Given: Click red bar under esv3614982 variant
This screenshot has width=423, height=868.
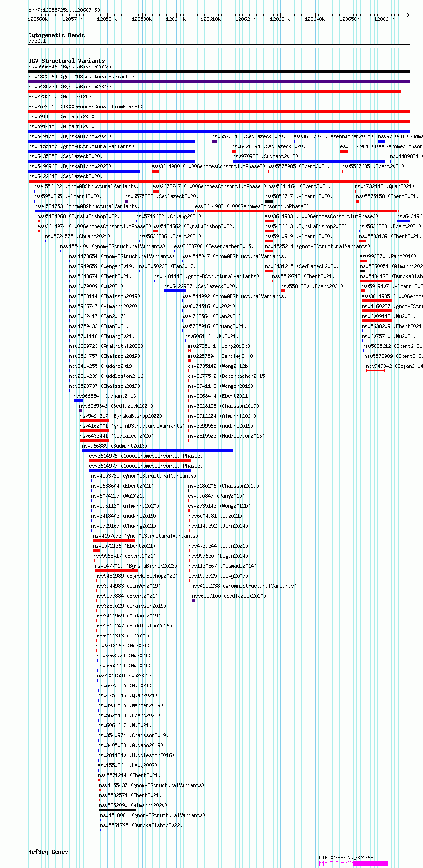Looking at the screenshot, I should (297, 211).
